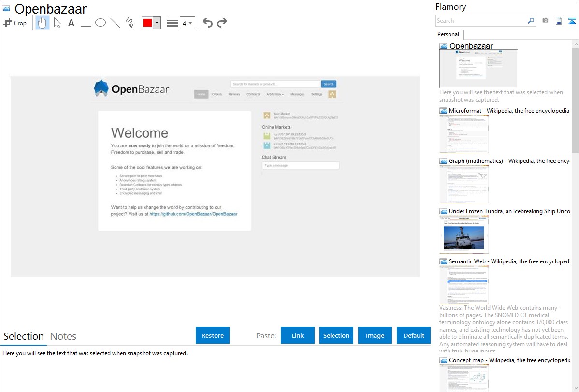Choose the arrow pointer tool
Screen dimensions: 579x392
tap(57, 23)
